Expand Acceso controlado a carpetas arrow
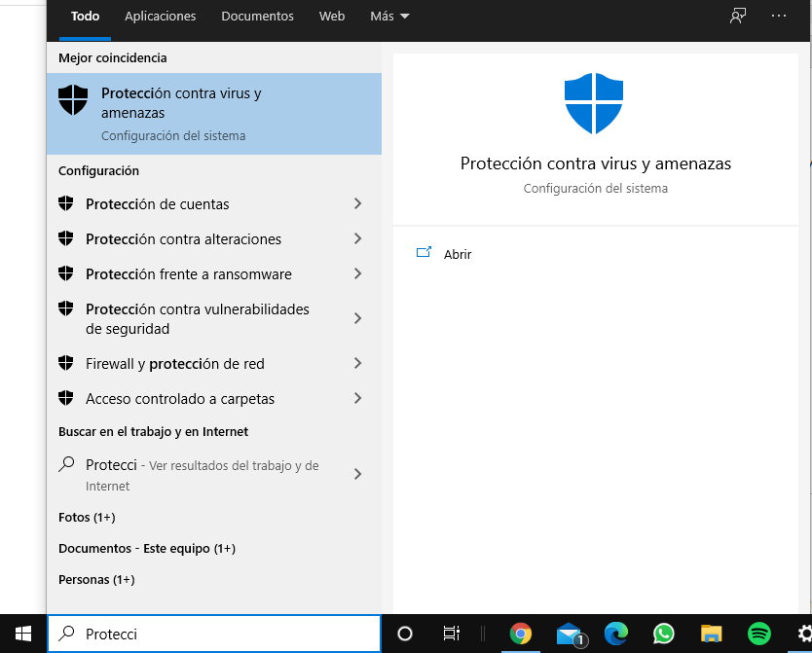The width and height of the screenshot is (812, 653). (x=357, y=398)
